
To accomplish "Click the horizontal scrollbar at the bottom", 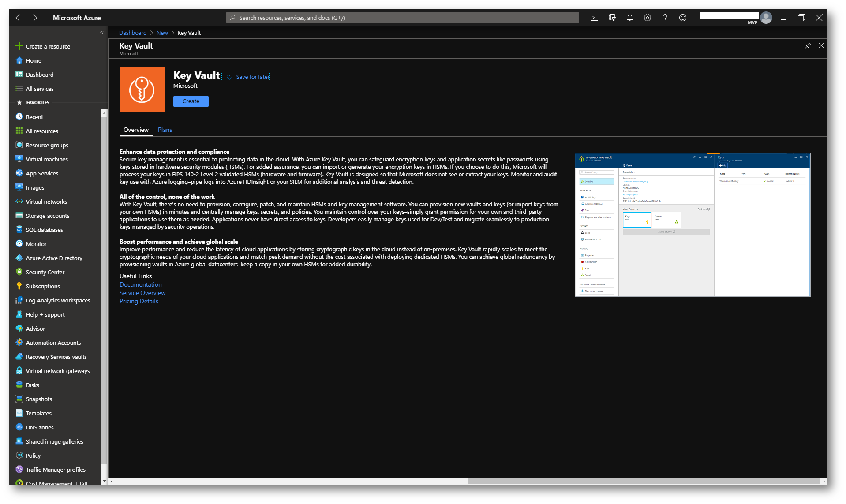I will tap(644, 481).
